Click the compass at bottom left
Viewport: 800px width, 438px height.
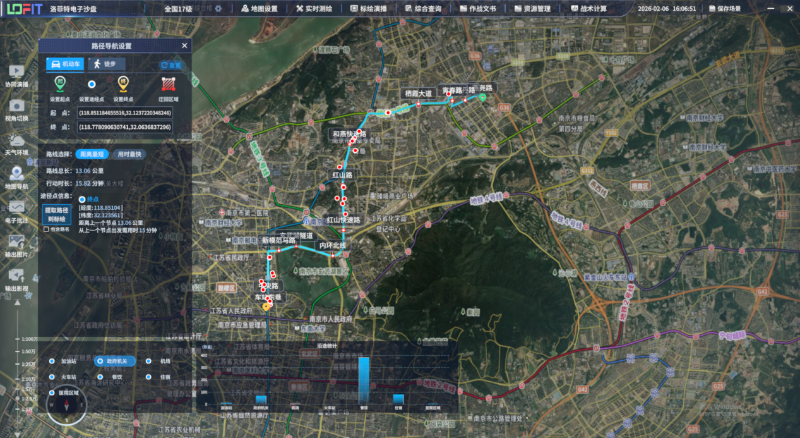(66, 405)
